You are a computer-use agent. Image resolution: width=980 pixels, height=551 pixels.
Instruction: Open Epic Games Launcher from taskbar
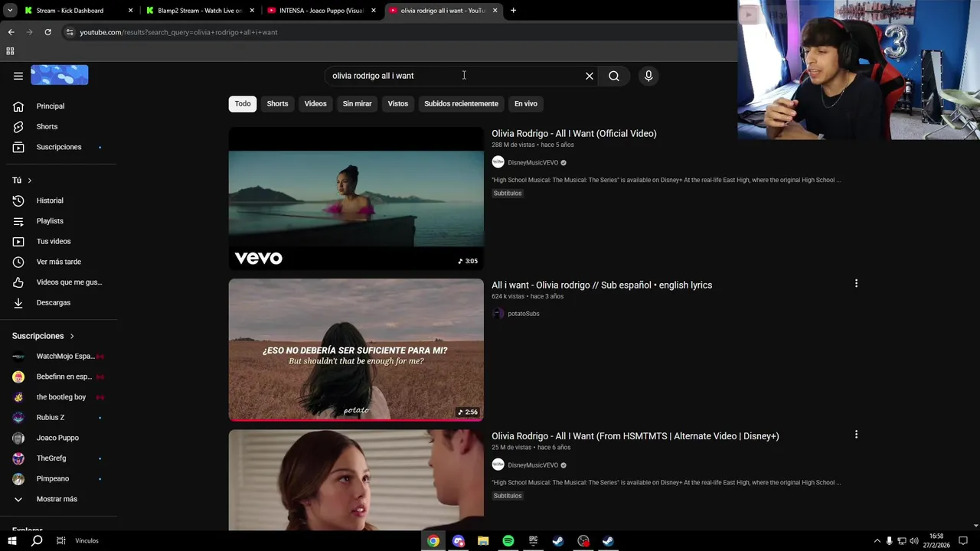[x=533, y=541]
